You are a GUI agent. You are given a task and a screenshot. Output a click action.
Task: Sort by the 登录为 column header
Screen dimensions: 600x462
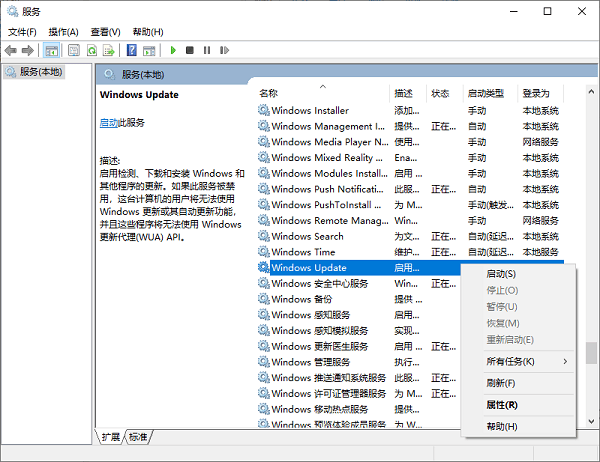(x=540, y=93)
